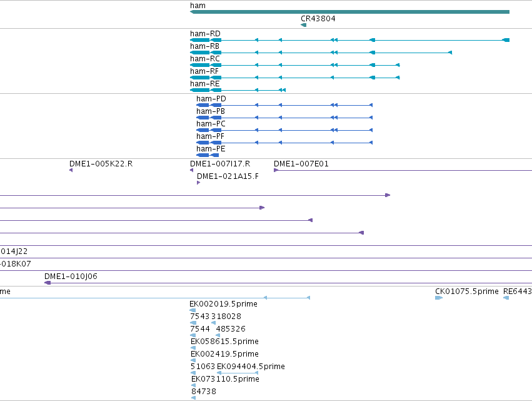
Task: Select the ham-RB transcript label
Action: [204, 46]
